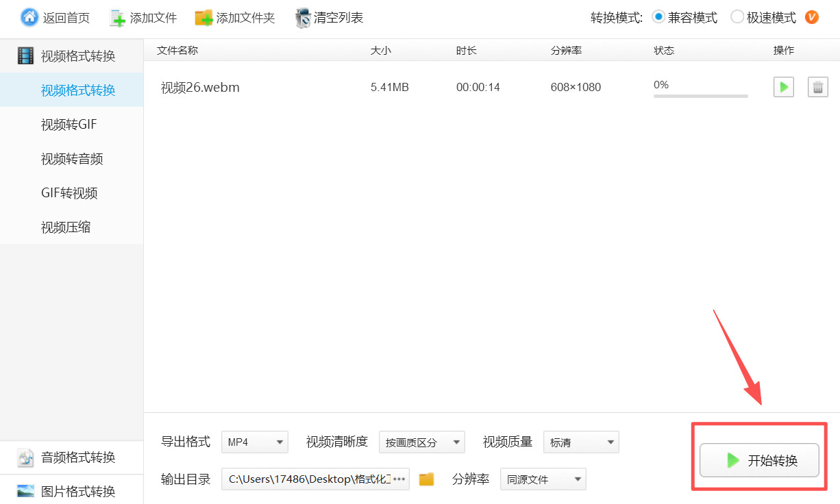Click the 添加文件夹 label
The height and width of the screenshot is (504, 840).
point(246,18)
